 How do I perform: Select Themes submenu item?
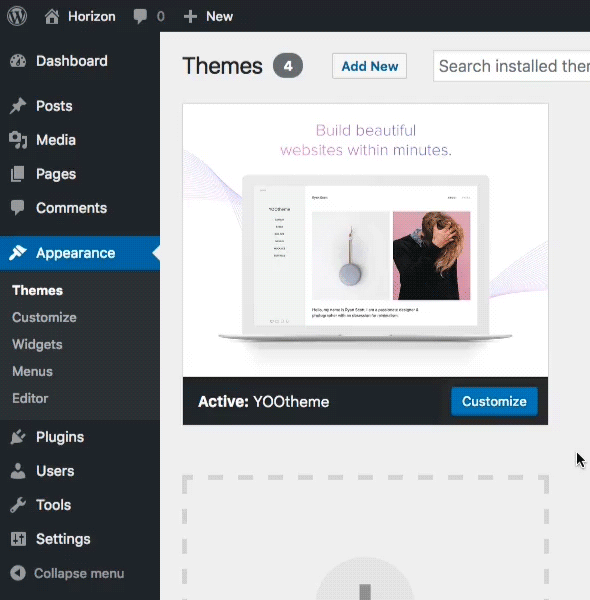[37, 290]
